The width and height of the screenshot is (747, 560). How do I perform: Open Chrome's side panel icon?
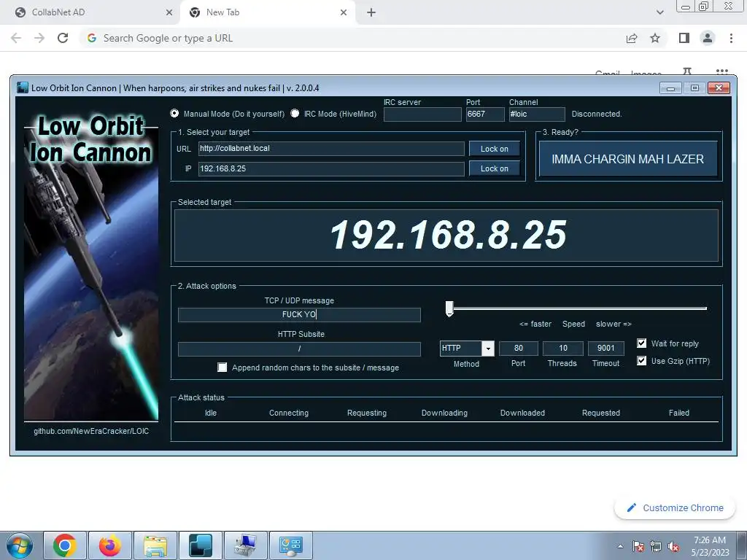[684, 38]
